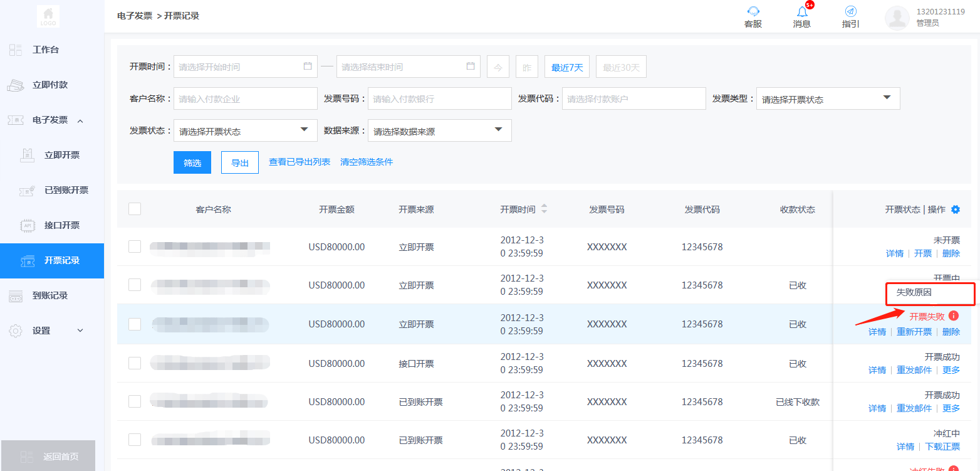Image resolution: width=980 pixels, height=471 pixels.
Task: Select the 最近7天 quick range button
Action: [x=567, y=67]
